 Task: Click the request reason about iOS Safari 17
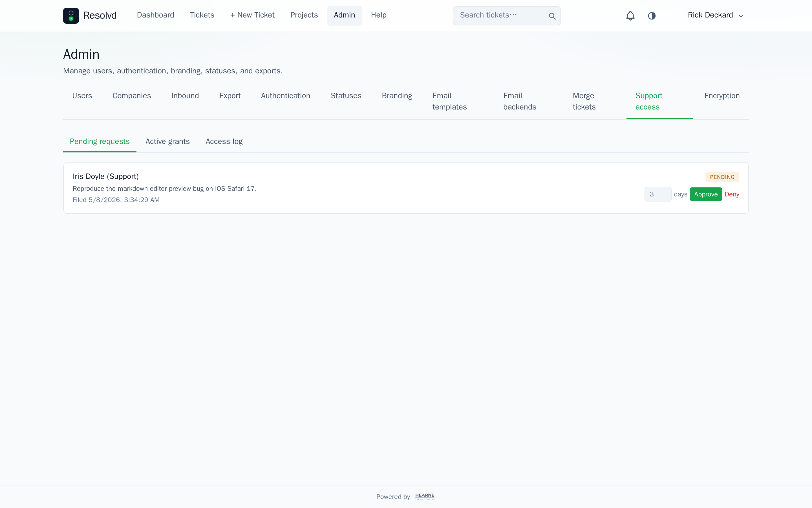[x=164, y=189]
